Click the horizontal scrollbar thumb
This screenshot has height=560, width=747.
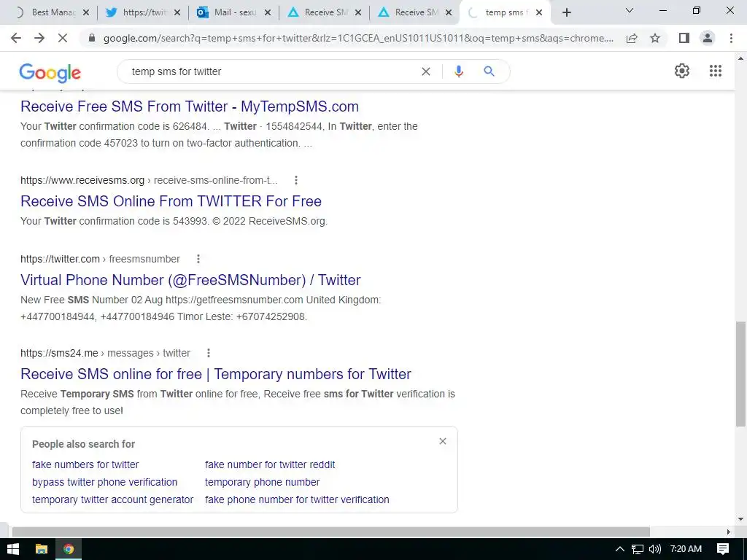pyautogui.click(x=331, y=532)
